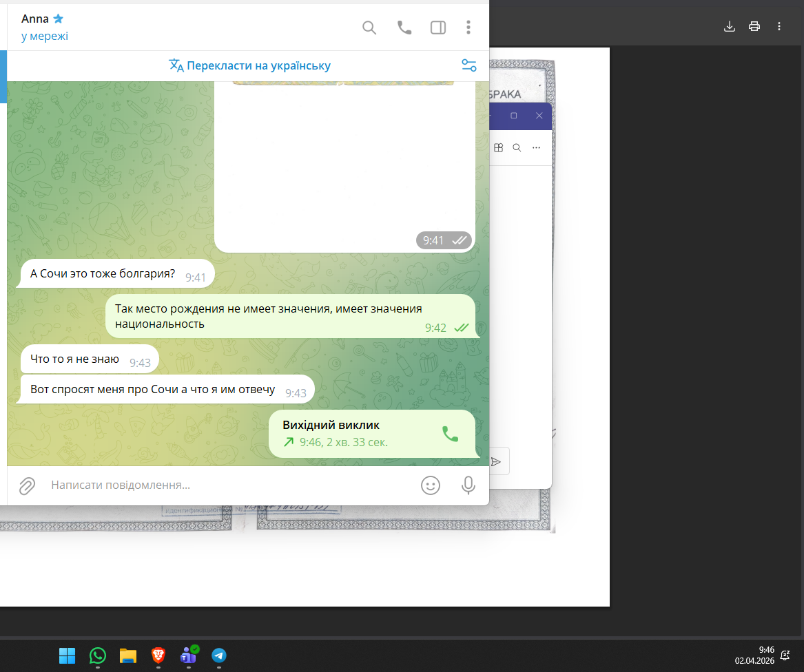
Task: Open Microsoft Teams from the taskbar
Action: (x=188, y=655)
